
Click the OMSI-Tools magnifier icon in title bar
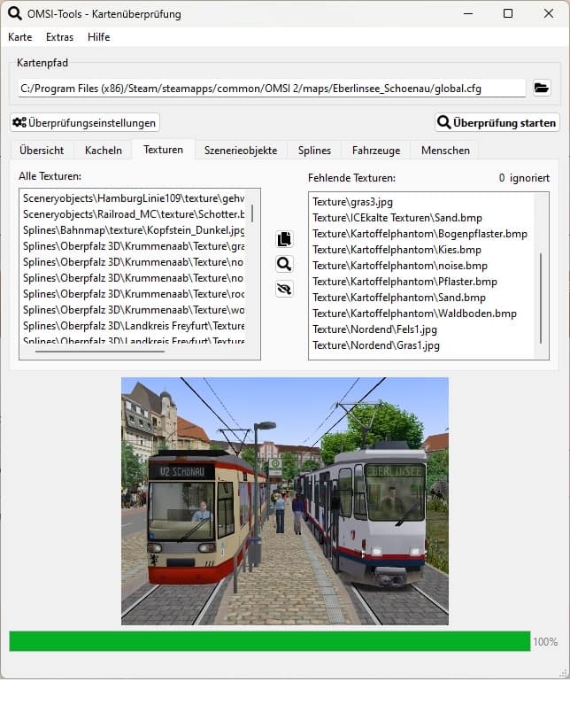tap(14, 13)
